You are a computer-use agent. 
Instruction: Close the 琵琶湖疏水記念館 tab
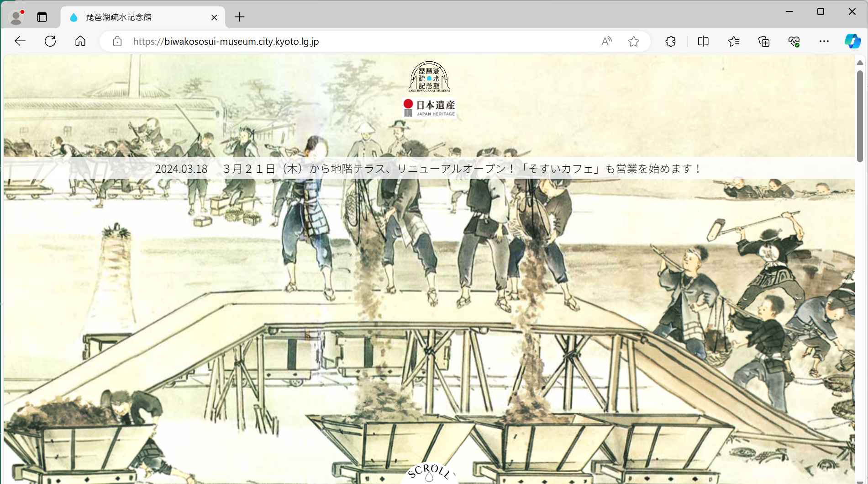click(214, 17)
